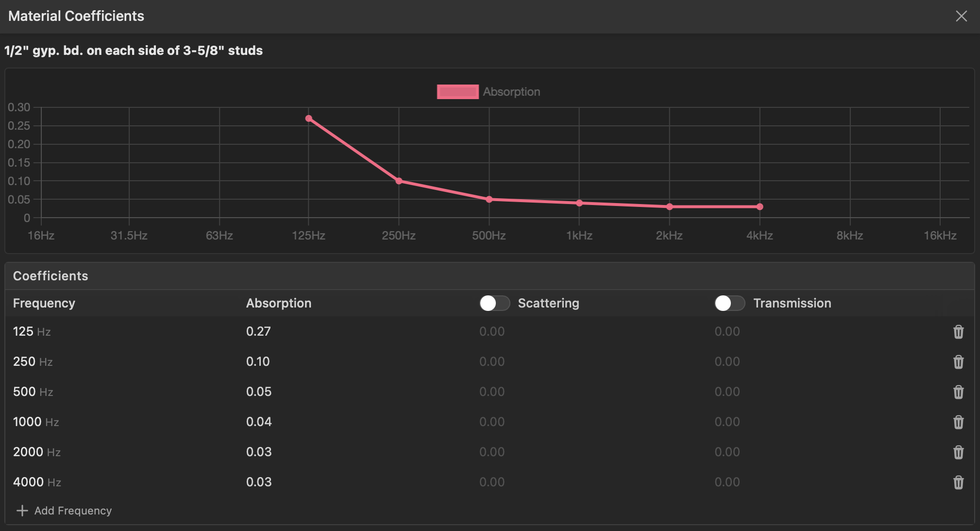
Task: Click the Absorption legend label text
Action: pyautogui.click(x=511, y=92)
